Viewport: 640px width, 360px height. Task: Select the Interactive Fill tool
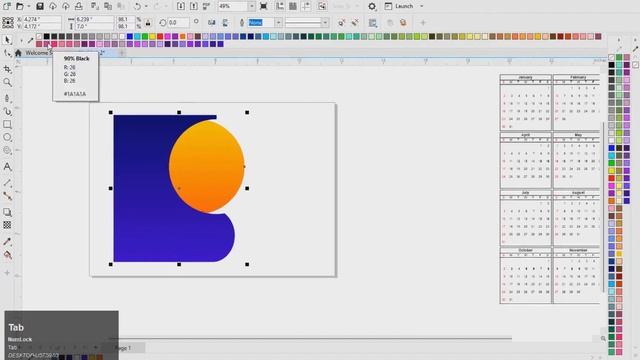click(7, 255)
